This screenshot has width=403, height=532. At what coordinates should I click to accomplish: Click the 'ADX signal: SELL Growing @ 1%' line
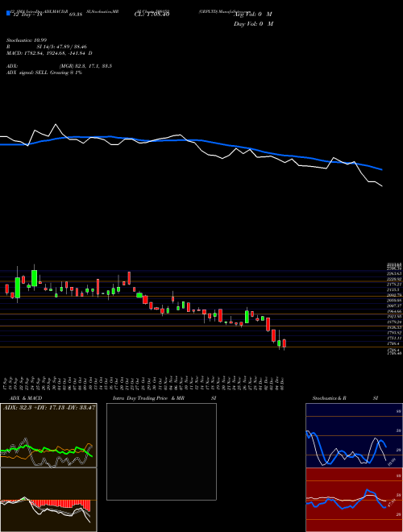44,73
